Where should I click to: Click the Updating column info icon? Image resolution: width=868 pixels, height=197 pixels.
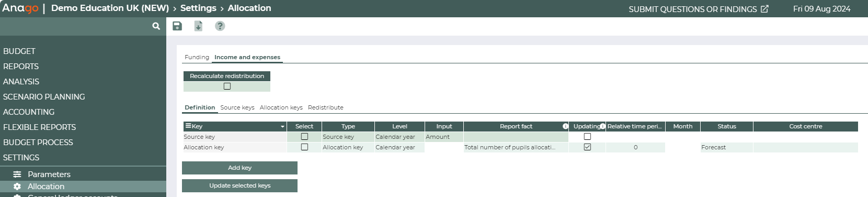pos(602,126)
